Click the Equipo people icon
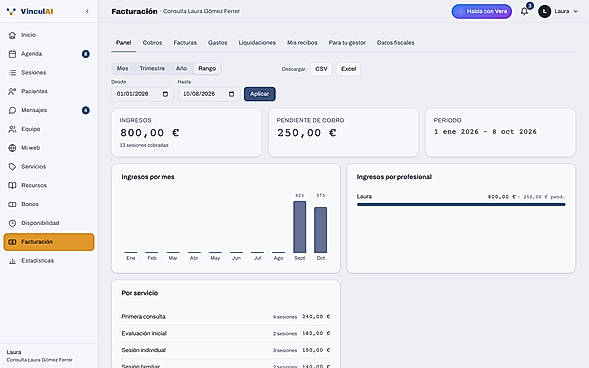 point(12,129)
